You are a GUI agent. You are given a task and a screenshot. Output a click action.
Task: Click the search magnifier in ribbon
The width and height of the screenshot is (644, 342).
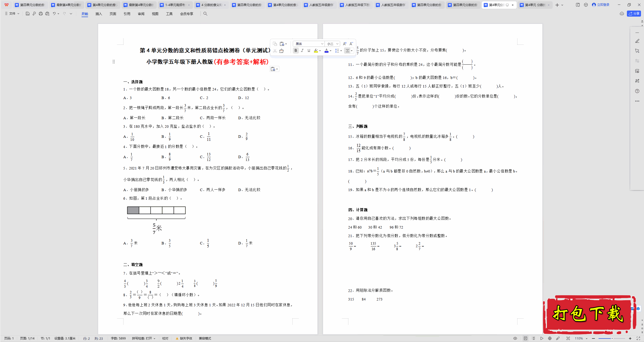[205, 14]
